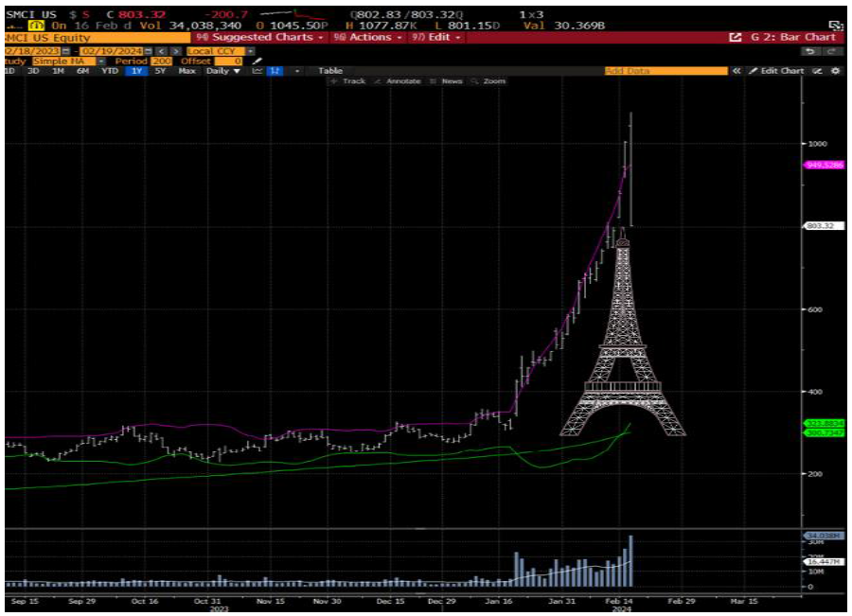Open the Daily periodicity dropdown
This screenshot has width=852, height=616.
[222, 71]
